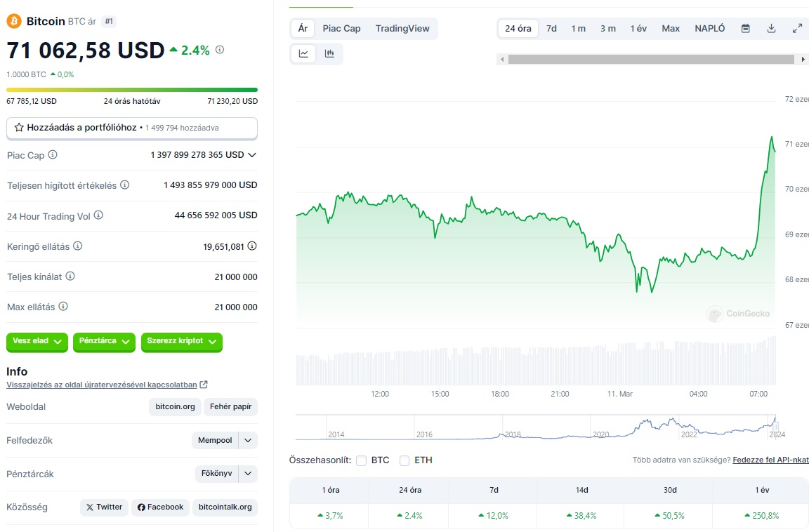Click the Bitcoin logo icon

(x=14, y=21)
